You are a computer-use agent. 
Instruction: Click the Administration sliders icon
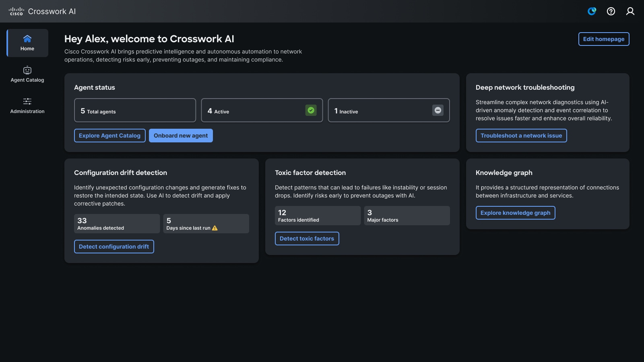pos(27,101)
